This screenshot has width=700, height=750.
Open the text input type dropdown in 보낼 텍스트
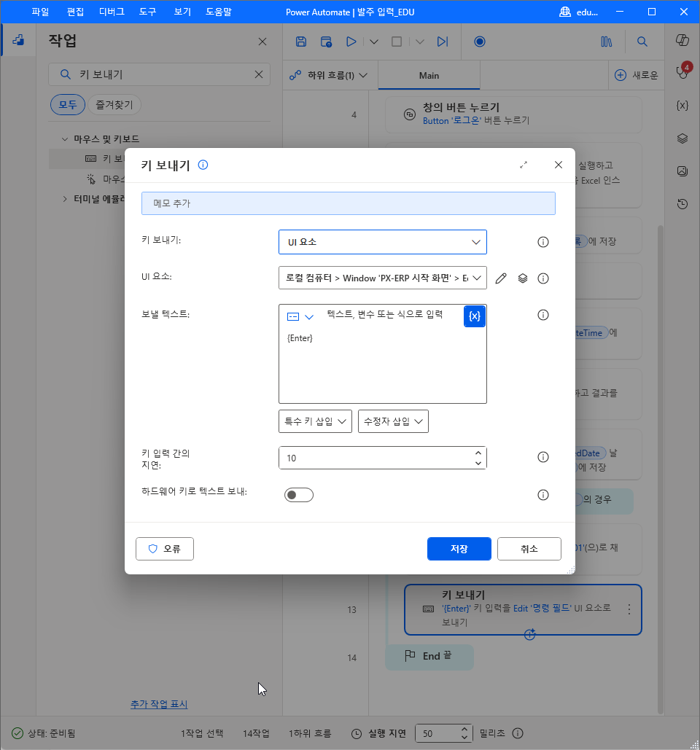(300, 316)
